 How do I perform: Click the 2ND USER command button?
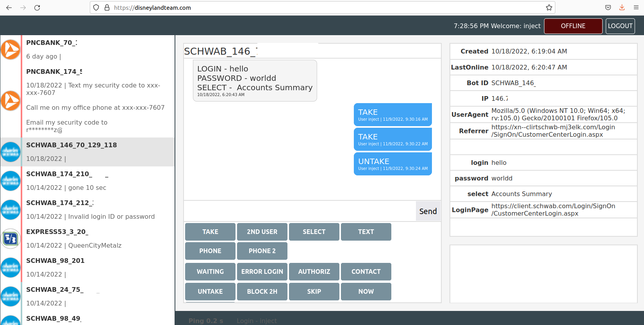[x=262, y=232]
